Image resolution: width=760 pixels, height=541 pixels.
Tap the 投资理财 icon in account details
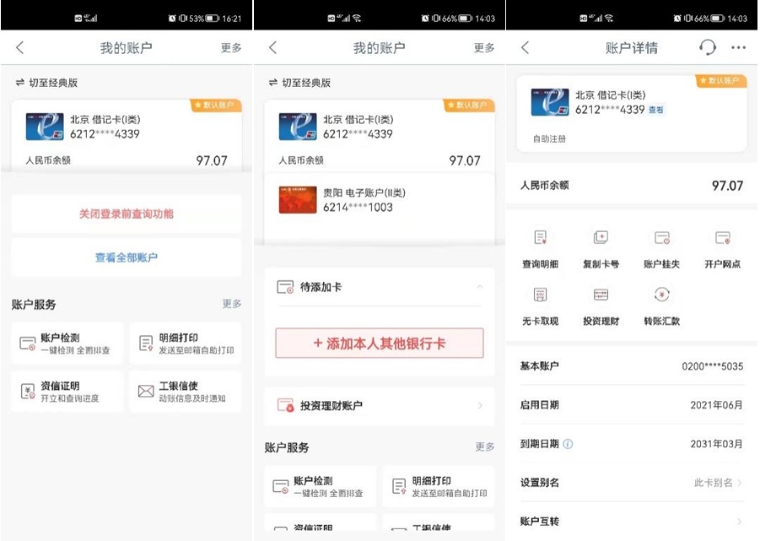(x=601, y=295)
